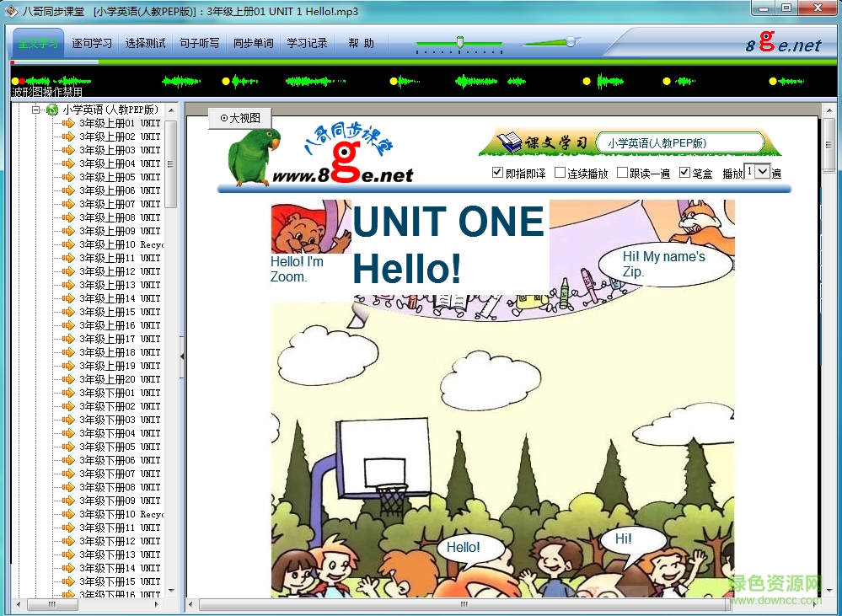Open the 同步单词 tab
The height and width of the screenshot is (616, 842).
tap(253, 44)
